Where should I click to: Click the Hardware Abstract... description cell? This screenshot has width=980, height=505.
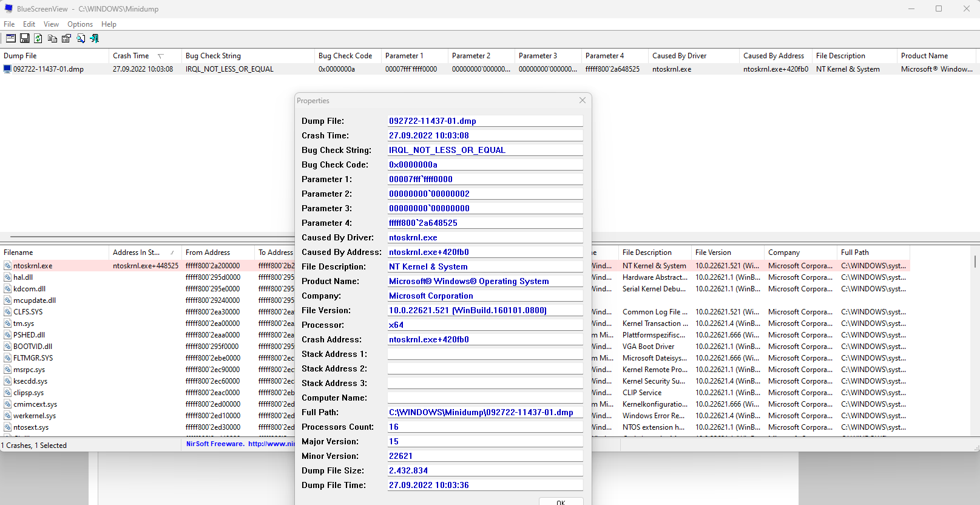click(655, 277)
